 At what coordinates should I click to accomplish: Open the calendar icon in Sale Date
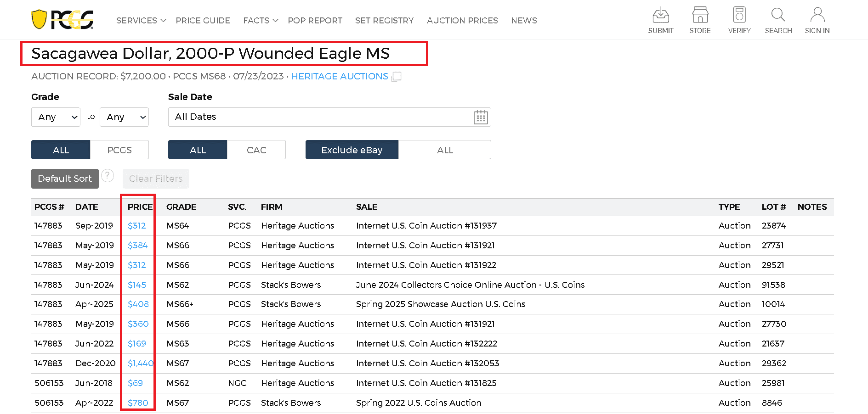[481, 117]
